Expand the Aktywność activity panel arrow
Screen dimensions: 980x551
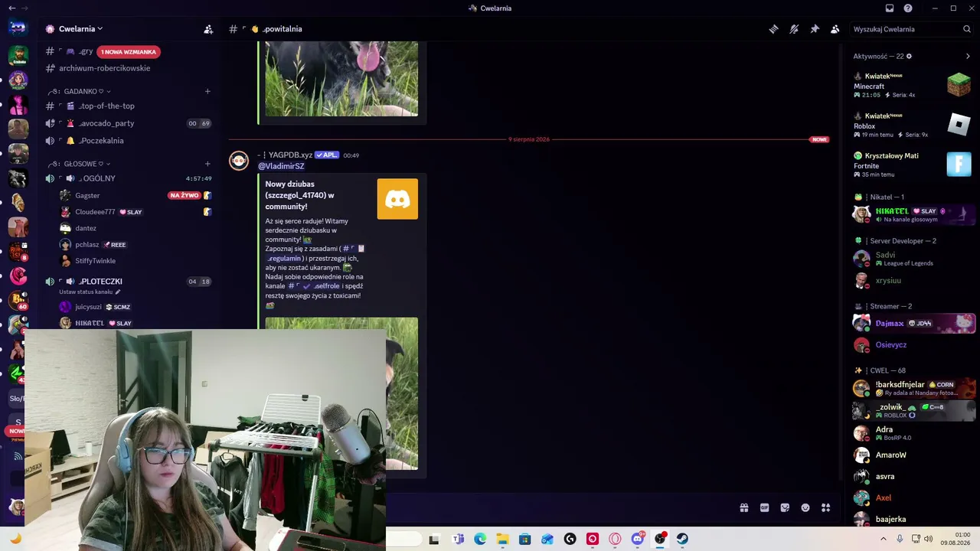click(968, 56)
